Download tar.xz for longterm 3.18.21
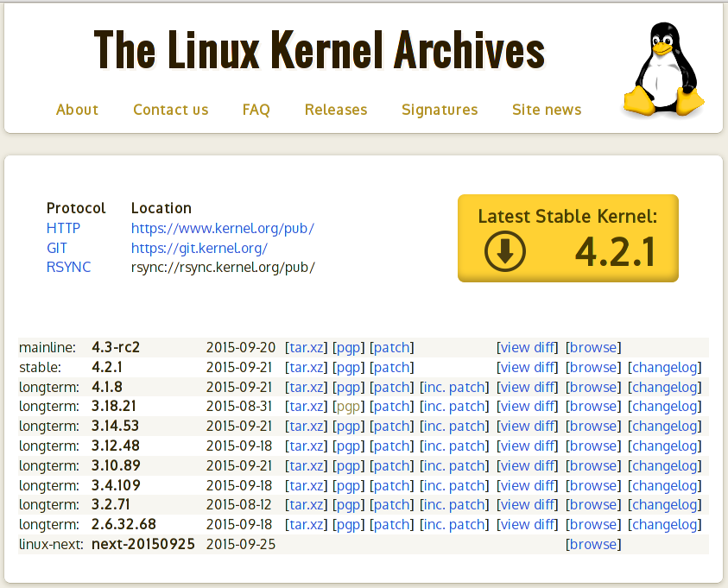 point(306,406)
